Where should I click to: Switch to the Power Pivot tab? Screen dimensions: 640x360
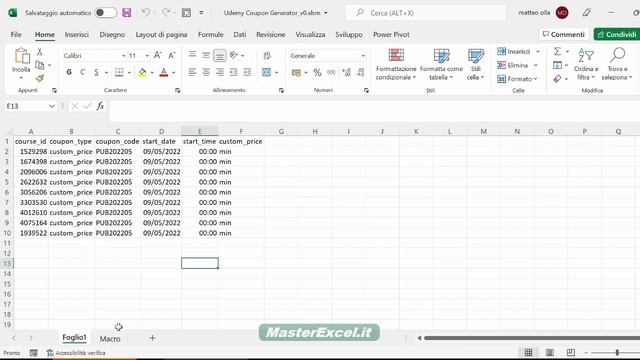[x=391, y=35]
